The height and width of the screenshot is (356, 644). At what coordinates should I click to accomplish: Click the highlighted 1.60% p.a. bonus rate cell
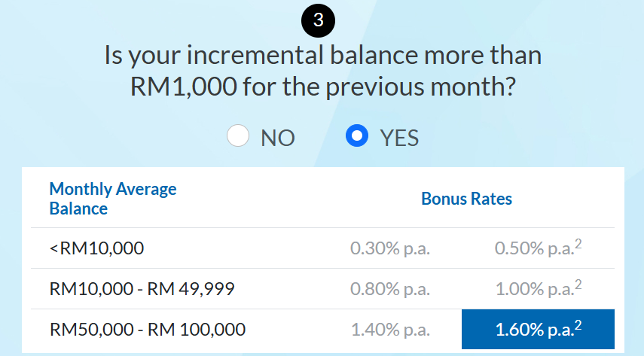pos(538,329)
